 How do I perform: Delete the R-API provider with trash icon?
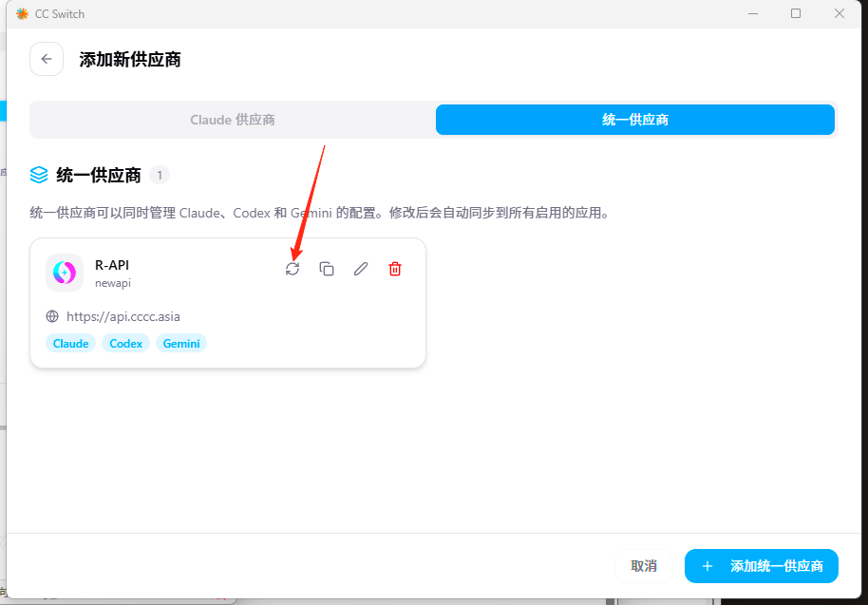click(x=395, y=269)
